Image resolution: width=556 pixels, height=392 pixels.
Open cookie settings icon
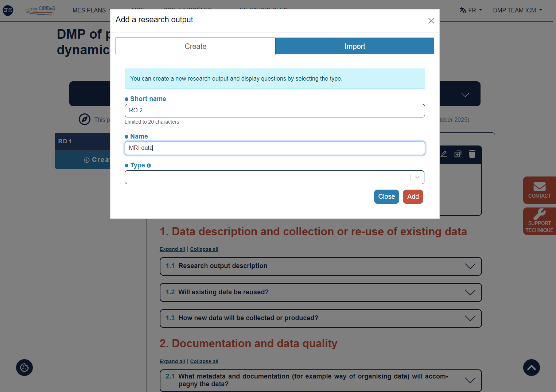tap(24, 368)
